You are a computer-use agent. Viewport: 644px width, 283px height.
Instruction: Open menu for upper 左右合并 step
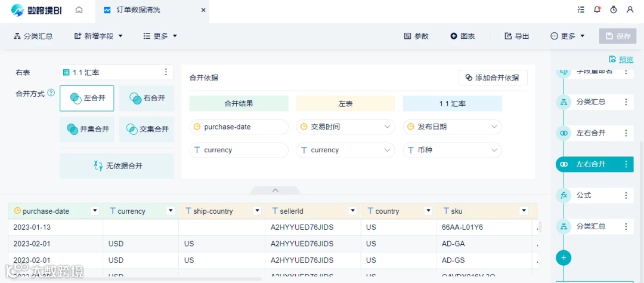click(626, 133)
